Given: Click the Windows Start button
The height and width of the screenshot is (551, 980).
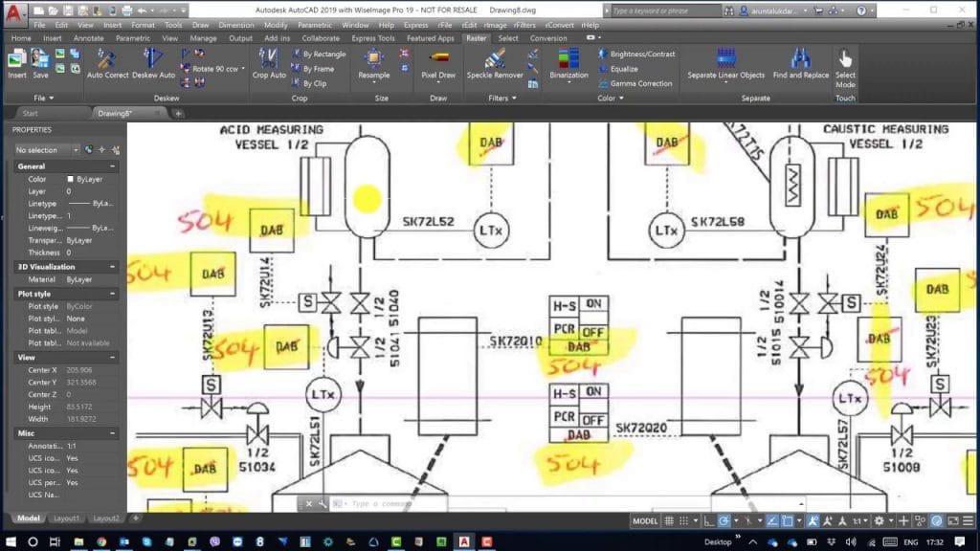Looking at the screenshot, I should [11, 541].
